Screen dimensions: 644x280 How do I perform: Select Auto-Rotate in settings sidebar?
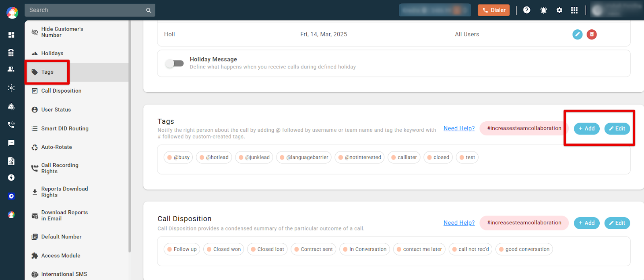[x=76, y=147]
